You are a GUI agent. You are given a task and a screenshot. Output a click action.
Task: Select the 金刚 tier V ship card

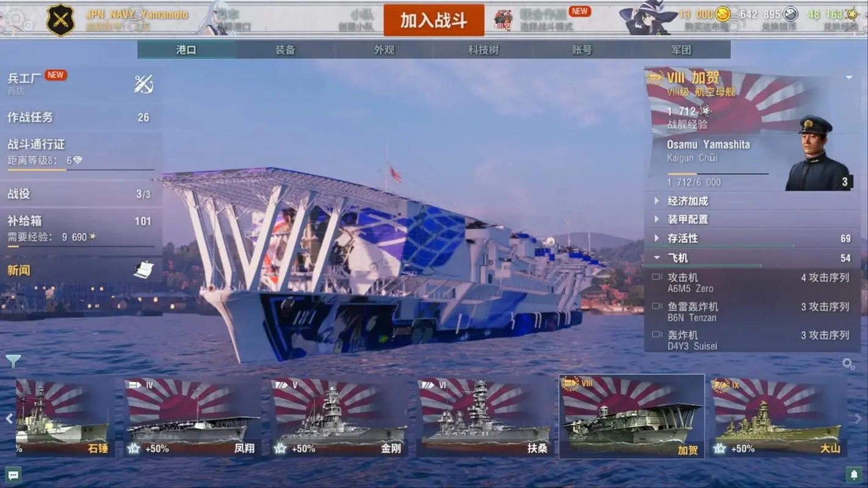coord(339,417)
